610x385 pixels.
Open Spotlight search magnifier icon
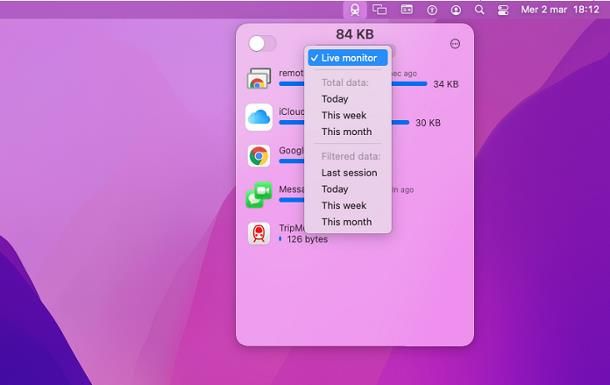pos(479,10)
